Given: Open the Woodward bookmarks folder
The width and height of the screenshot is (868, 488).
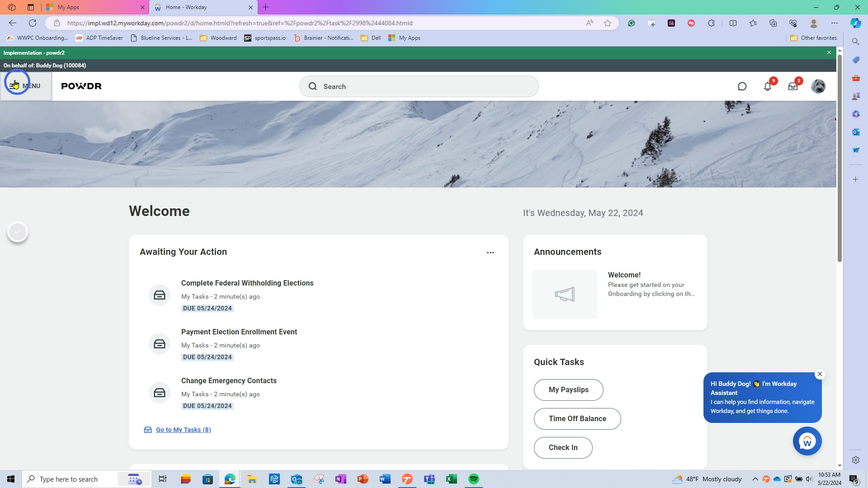Looking at the screenshot, I should (x=218, y=38).
